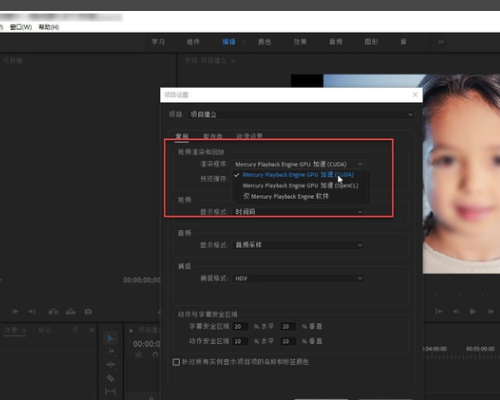Open the 捕捉格式 HDV dropdown

coord(298,278)
